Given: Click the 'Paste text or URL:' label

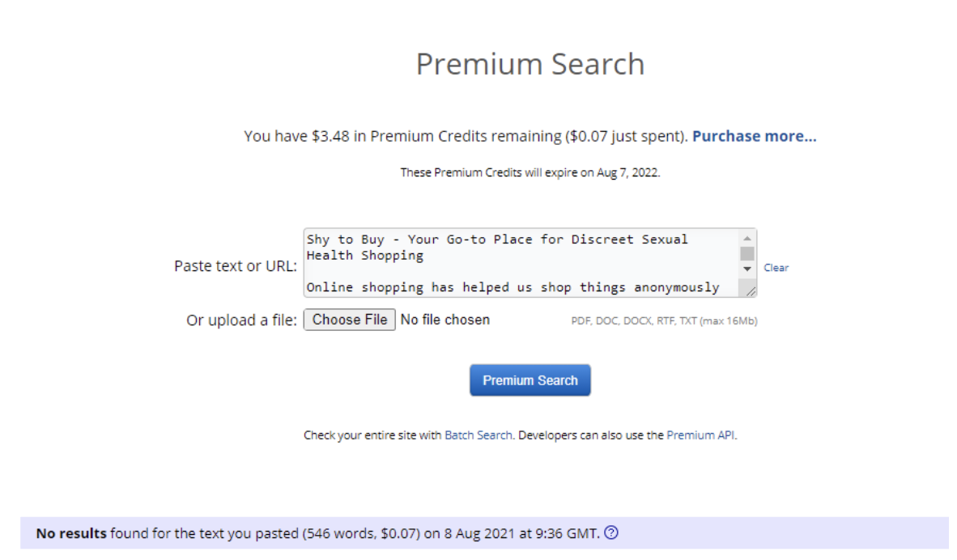Looking at the screenshot, I should point(236,266).
